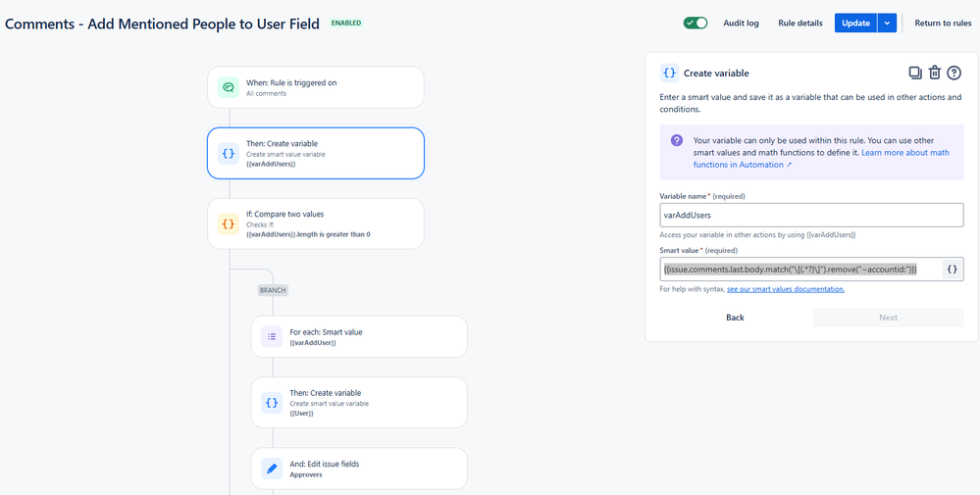Click the orange condition icon of Compare step
The image size is (980, 495).
[x=229, y=223]
